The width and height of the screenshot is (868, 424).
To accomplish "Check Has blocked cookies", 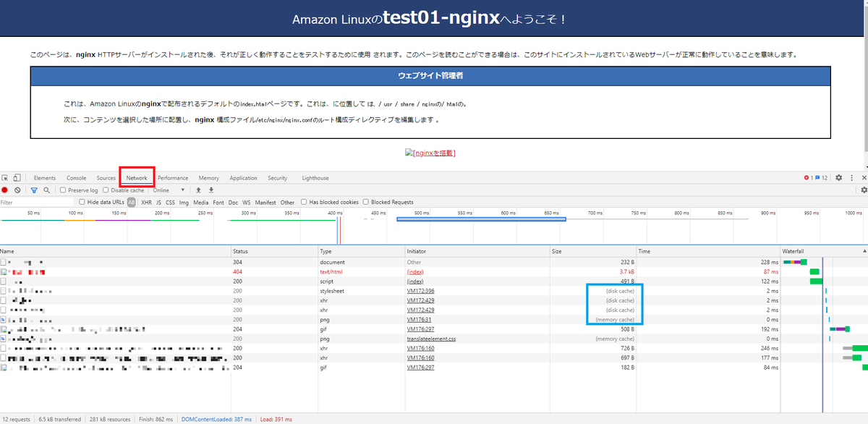I will tap(304, 203).
